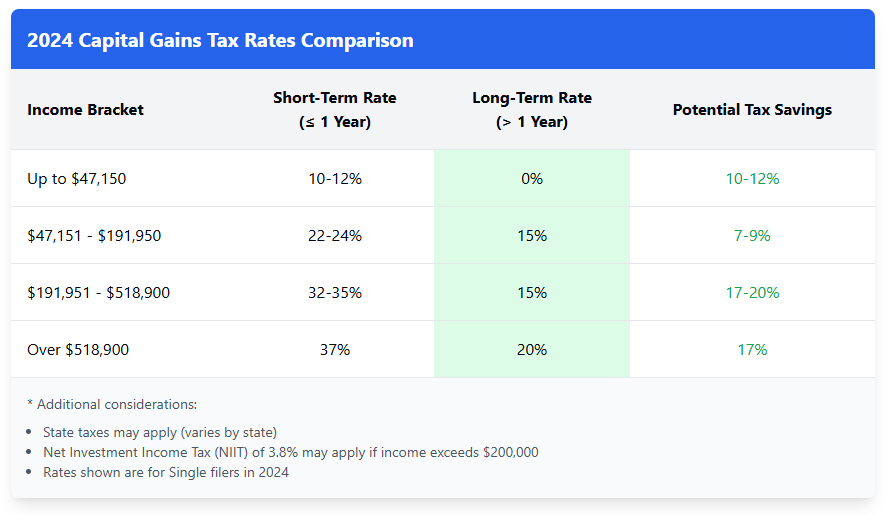Select the 32-35% short-term rate cell

tap(335, 293)
